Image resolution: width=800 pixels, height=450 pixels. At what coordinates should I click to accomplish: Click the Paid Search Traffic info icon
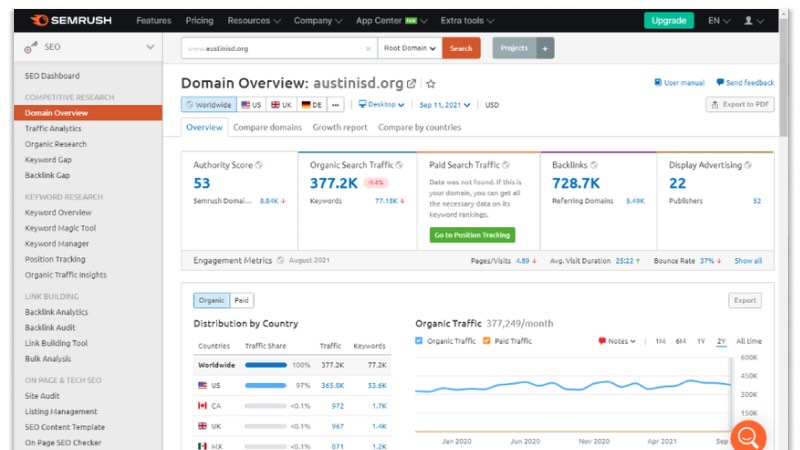(x=506, y=165)
